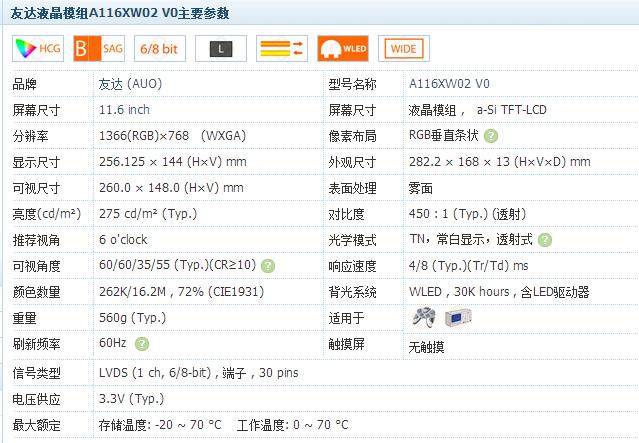Click storage temperature 存储温度: -20 ~ 70 °C
Screen dimensions: 639x443
click(160, 425)
